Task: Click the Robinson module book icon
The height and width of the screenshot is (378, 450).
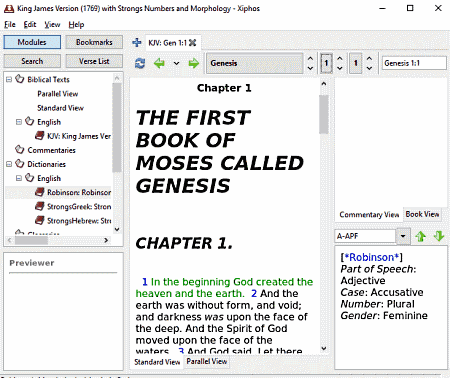Action: tap(40, 192)
